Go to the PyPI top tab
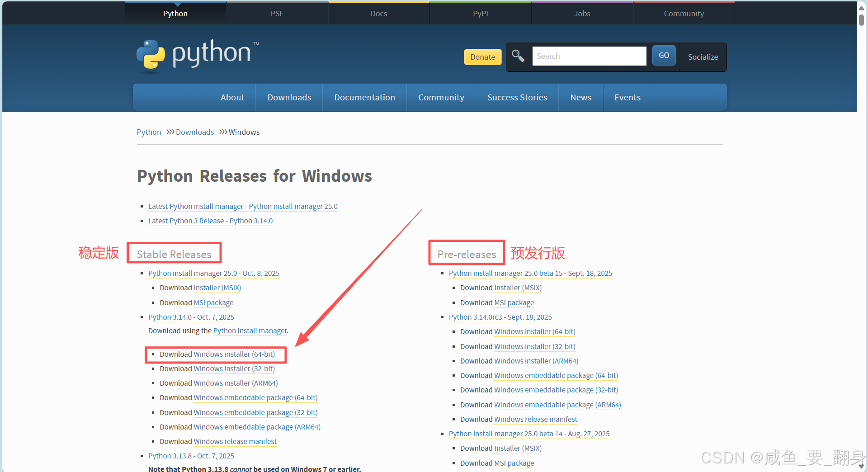Viewport: 868px width, 472px height. pos(481,14)
